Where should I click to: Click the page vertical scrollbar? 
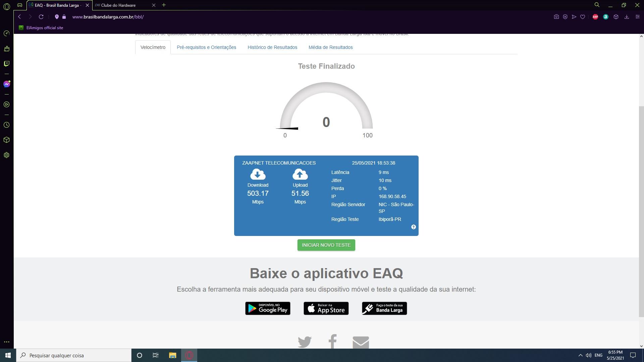tap(641, 211)
